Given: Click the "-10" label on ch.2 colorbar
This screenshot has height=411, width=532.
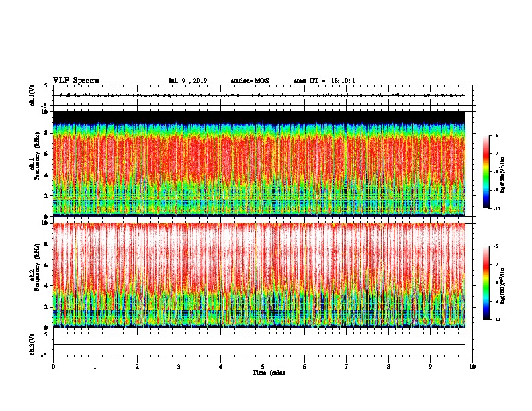Looking at the screenshot, I should (496, 320).
